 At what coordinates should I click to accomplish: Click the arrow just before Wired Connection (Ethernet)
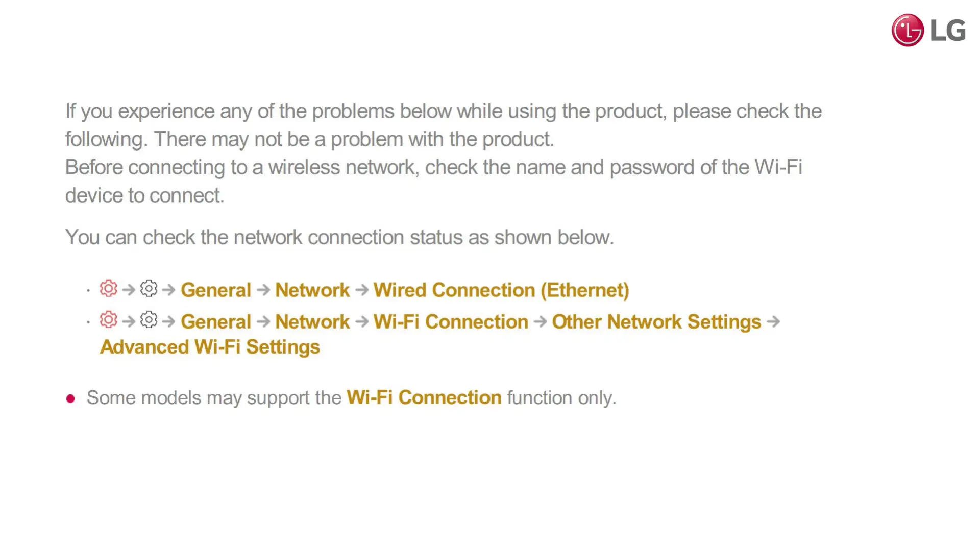(x=362, y=290)
